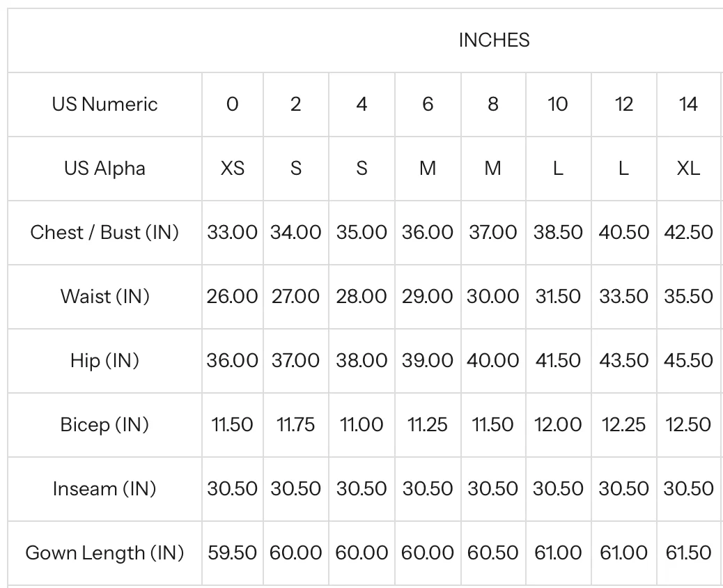Select the Inseam (IN) row label
Screen dimensions: 723x588
coord(104,488)
